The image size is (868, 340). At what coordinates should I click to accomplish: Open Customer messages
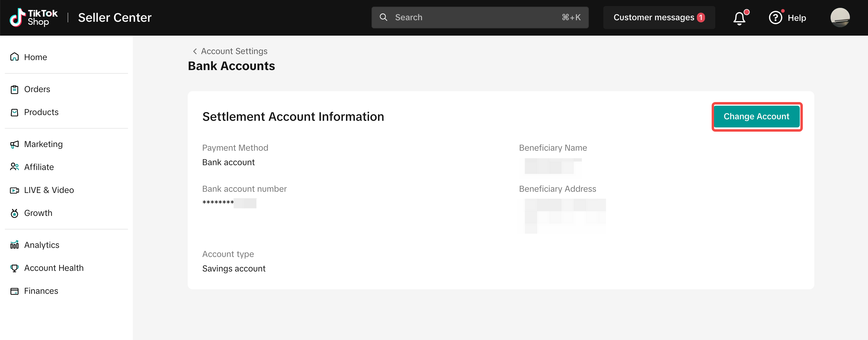click(x=659, y=18)
